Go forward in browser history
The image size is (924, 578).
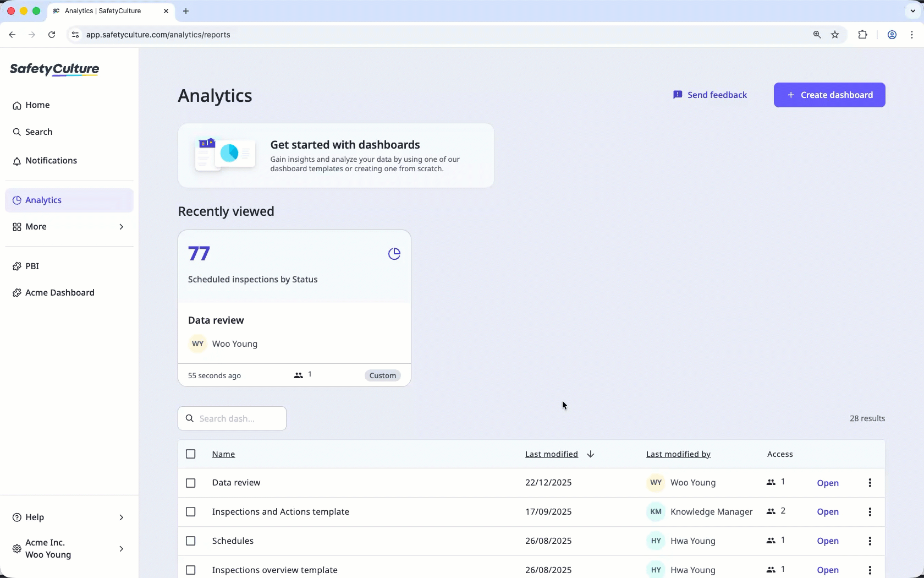click(x=32, y=35)
